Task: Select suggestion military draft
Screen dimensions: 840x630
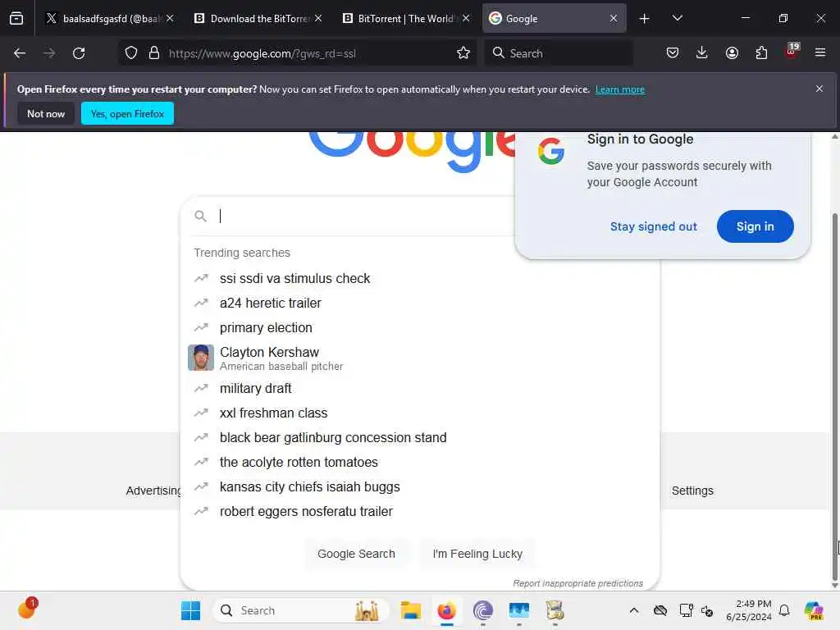Action: coord(420,388)
